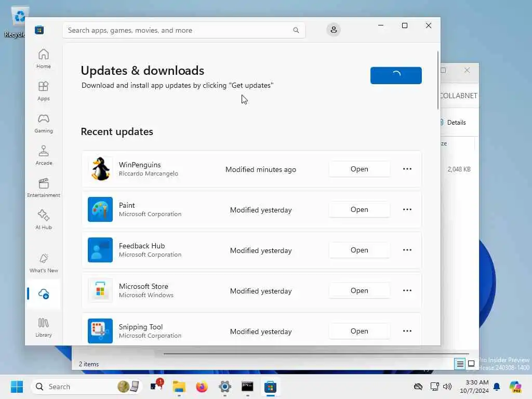
Task: Click the WinPenguins app name
Action: click(140, 165)
